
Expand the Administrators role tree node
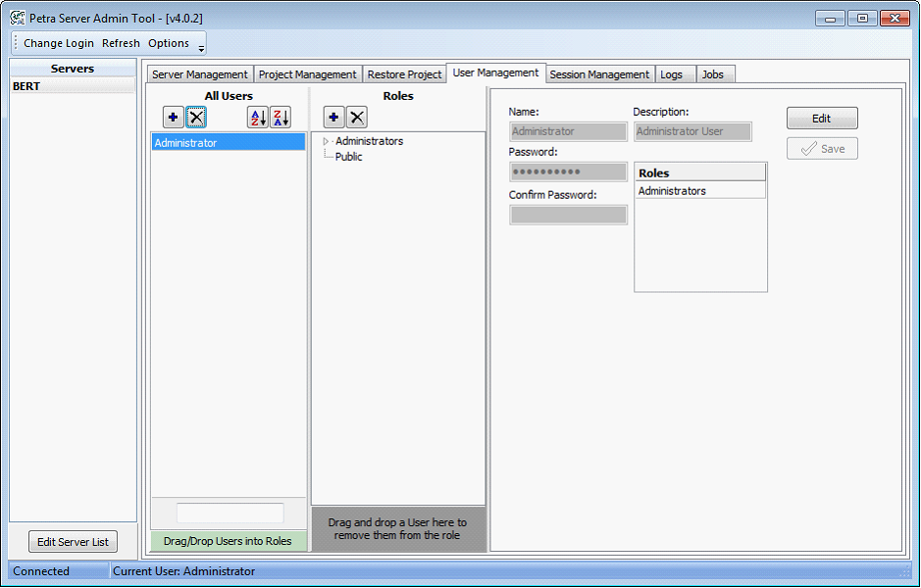pos(326,142)
